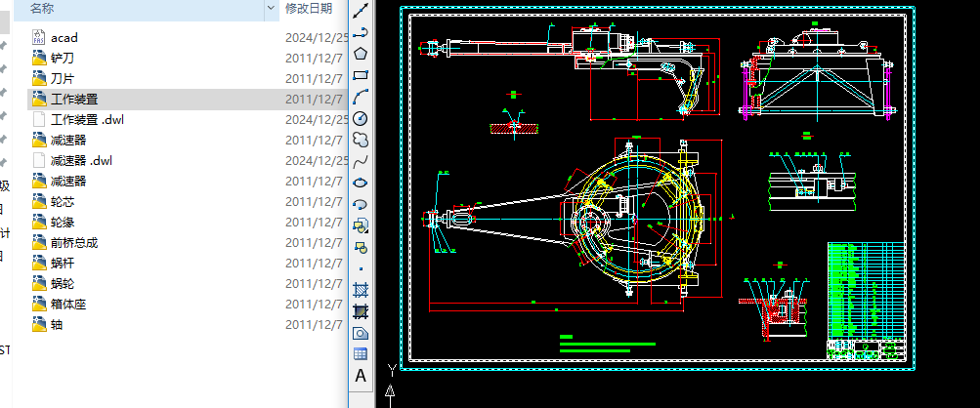Select the Line drawing tool
The width and height of the screenshot is (980, 408).
(x=361, y=11)
